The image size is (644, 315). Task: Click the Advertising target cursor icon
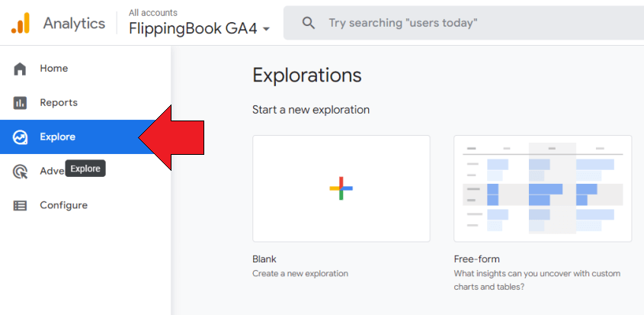[20, 172]
